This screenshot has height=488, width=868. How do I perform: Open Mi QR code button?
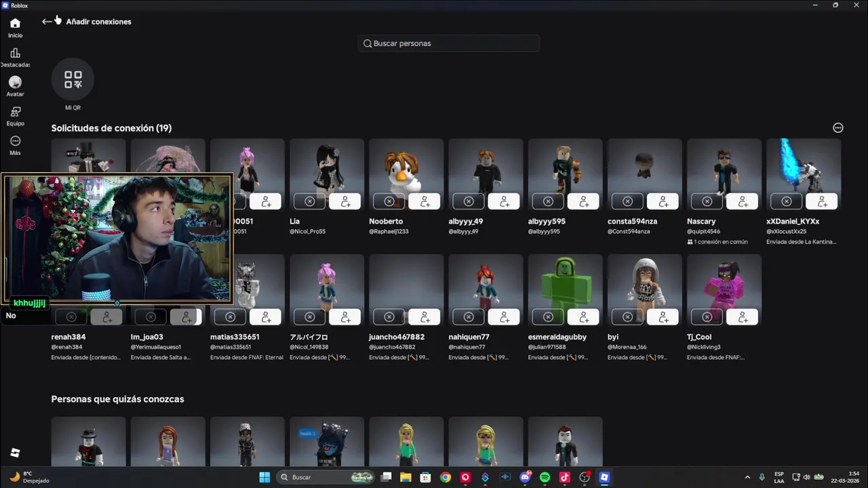(73, 80)
